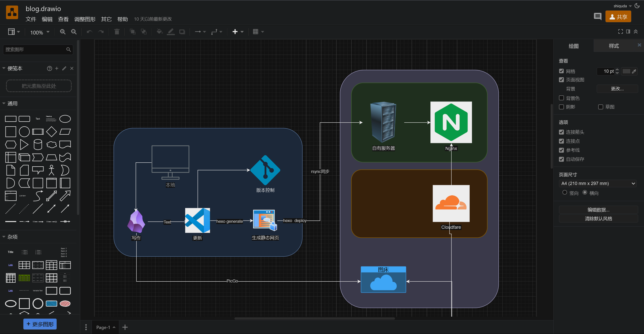Click the fill color bucket icon
Screen dimensions: 644x334
[x=159, y=32]
